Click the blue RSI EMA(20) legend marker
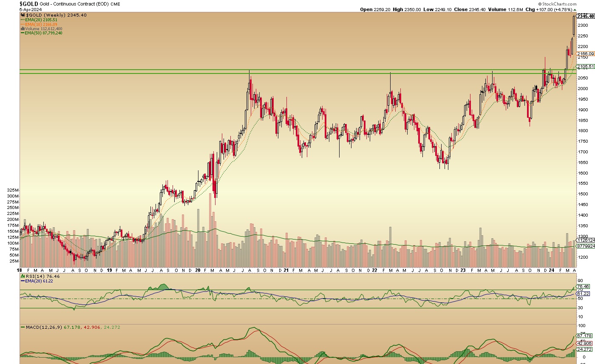Image resolution: width=595 pixels, height=364 pixels. pyautogui.click(x=23, y=280)
